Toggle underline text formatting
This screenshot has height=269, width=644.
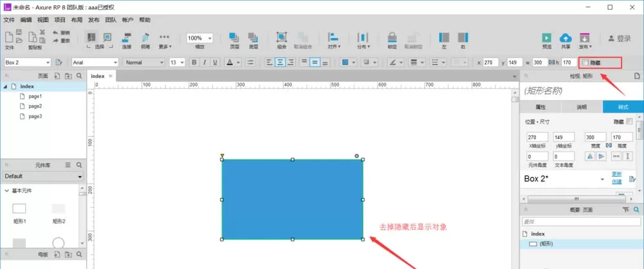click(x=214, y=63)
